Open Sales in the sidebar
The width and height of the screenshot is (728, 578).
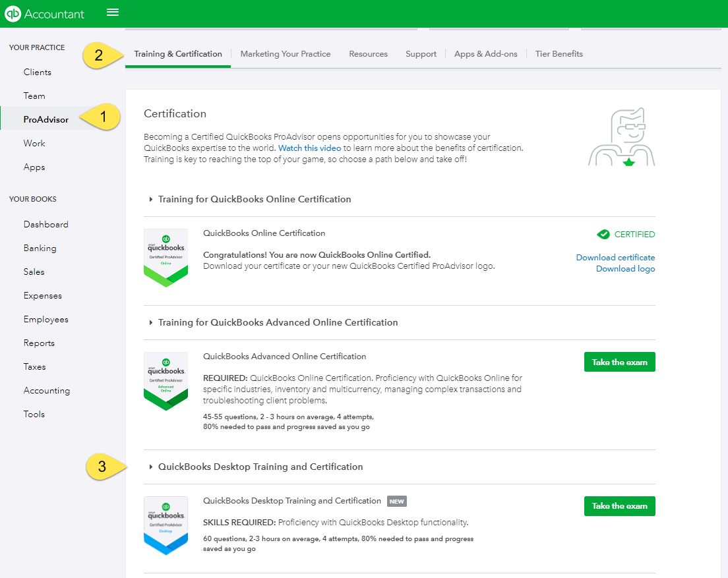pos(34,272)
